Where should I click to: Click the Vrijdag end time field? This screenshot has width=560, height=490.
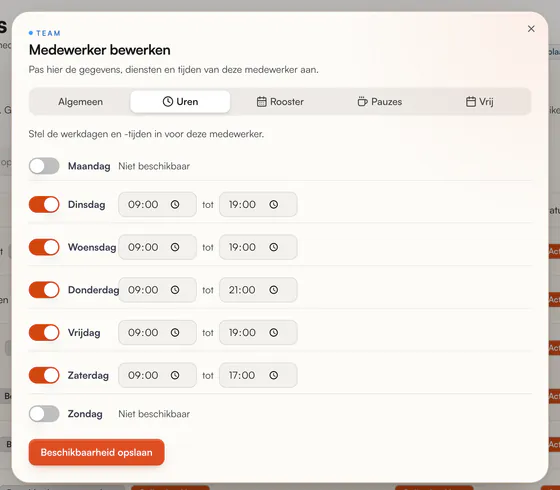point(258,332)
